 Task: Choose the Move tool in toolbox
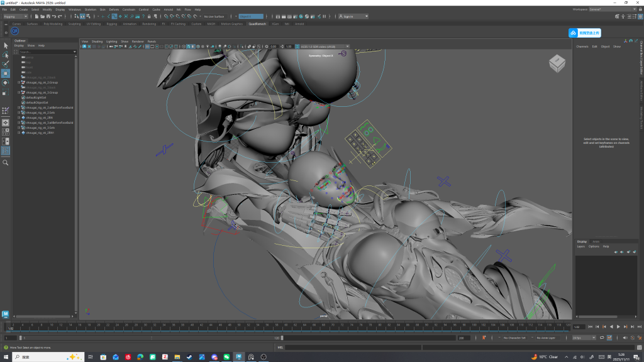[6, 74]
